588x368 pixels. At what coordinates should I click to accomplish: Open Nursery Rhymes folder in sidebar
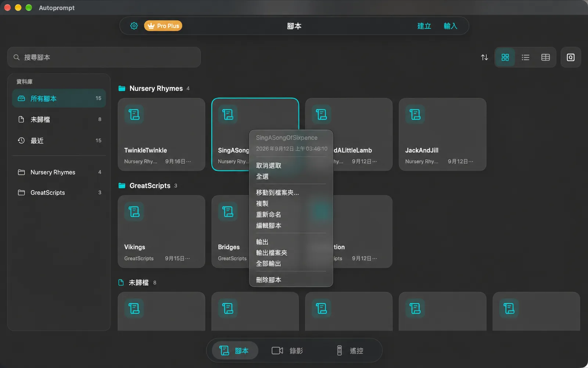click(x=59, y=172)
